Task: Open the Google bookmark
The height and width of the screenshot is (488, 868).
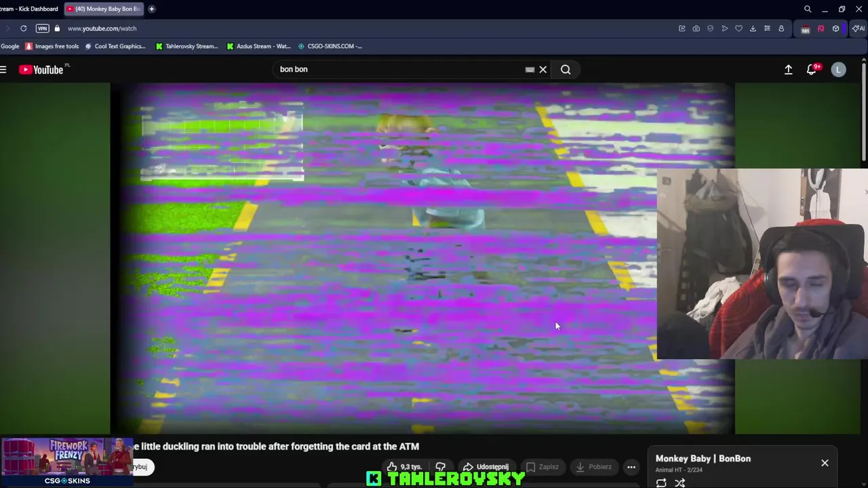Action: click(x=10, y=46)
